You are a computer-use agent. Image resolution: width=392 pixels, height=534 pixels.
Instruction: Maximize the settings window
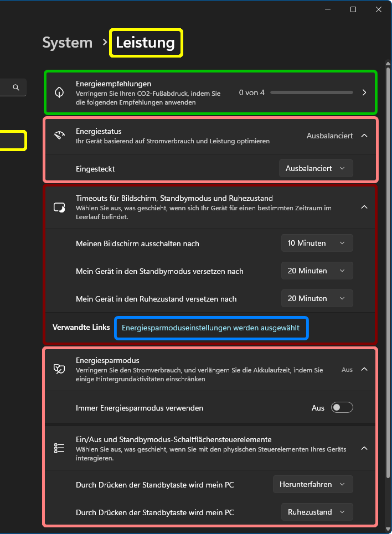coord(353,9)
